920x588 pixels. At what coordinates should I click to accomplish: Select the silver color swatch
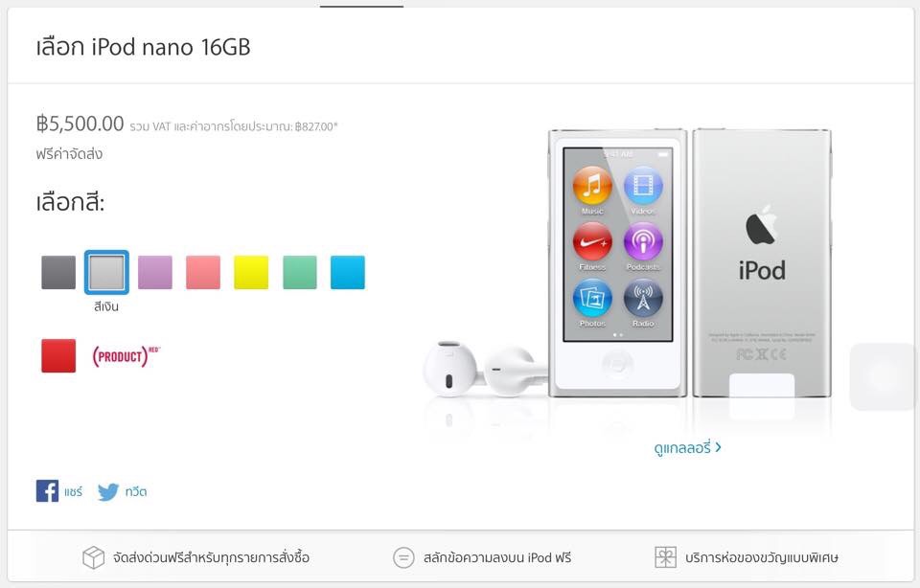(106, 272)
